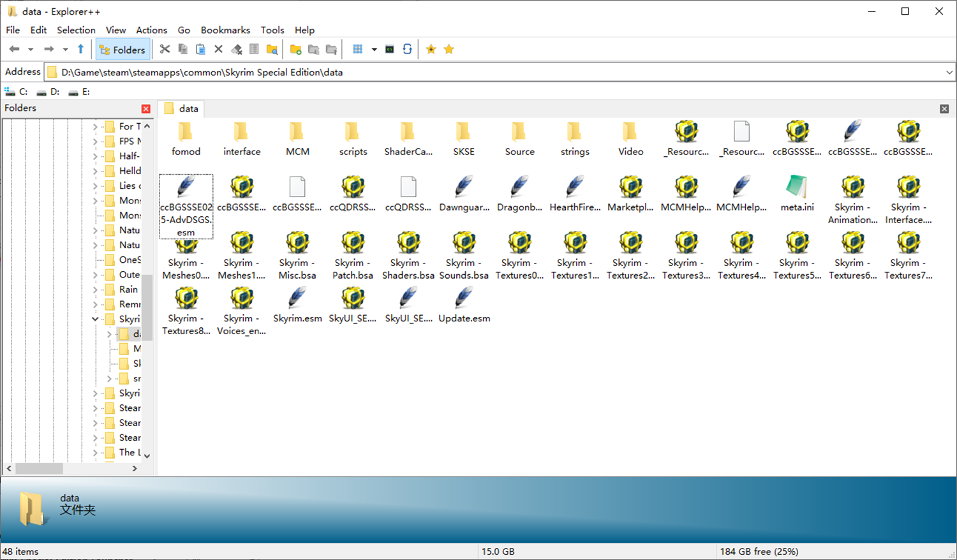957x560 pixels.
Task: Open Properties for the selection
Action: click(254, 49)
